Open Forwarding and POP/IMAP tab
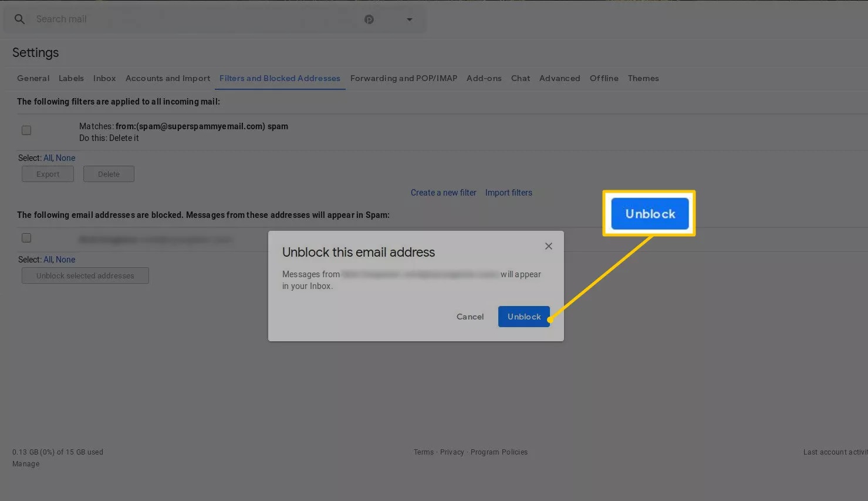Screen dimensions: 868x501 (403, 78)
